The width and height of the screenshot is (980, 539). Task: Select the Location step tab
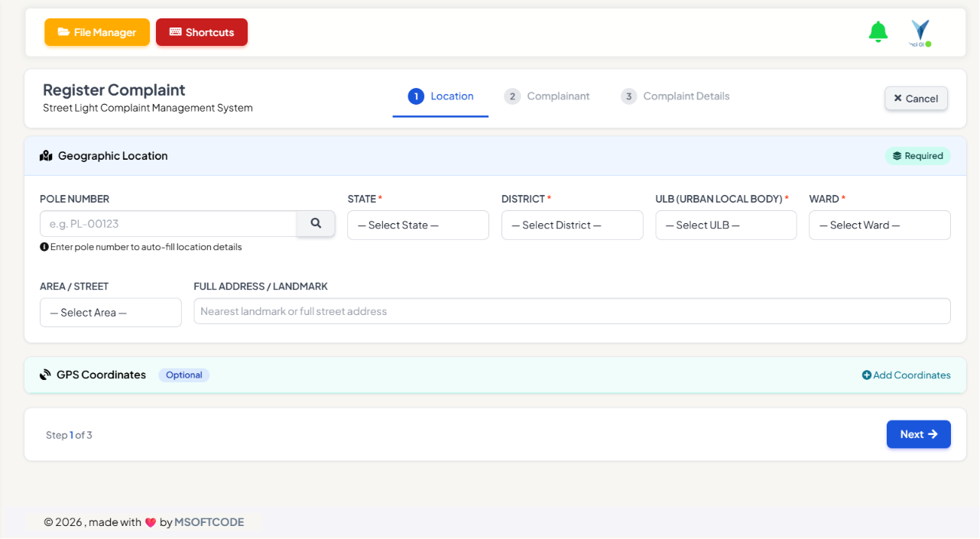441,96
